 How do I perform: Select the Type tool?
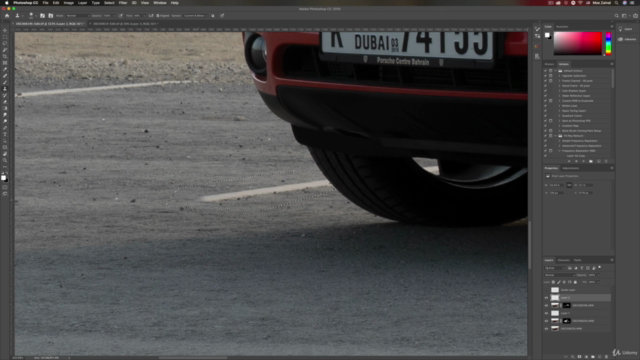click(x=5, y=134)
